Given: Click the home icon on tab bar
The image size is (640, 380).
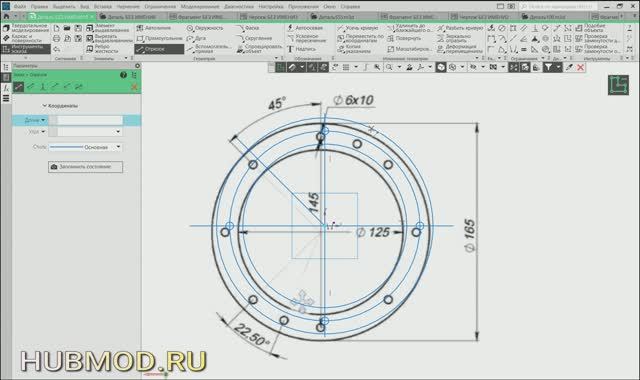Looking at the screenshot, I should coord(6,16).
